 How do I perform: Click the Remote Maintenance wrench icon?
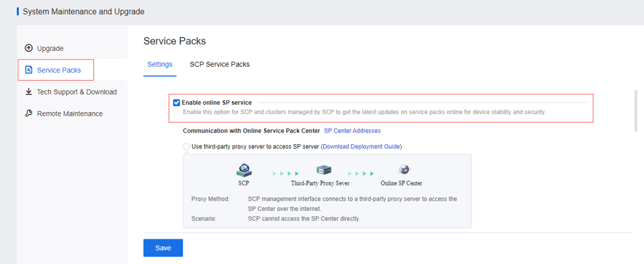28,113
